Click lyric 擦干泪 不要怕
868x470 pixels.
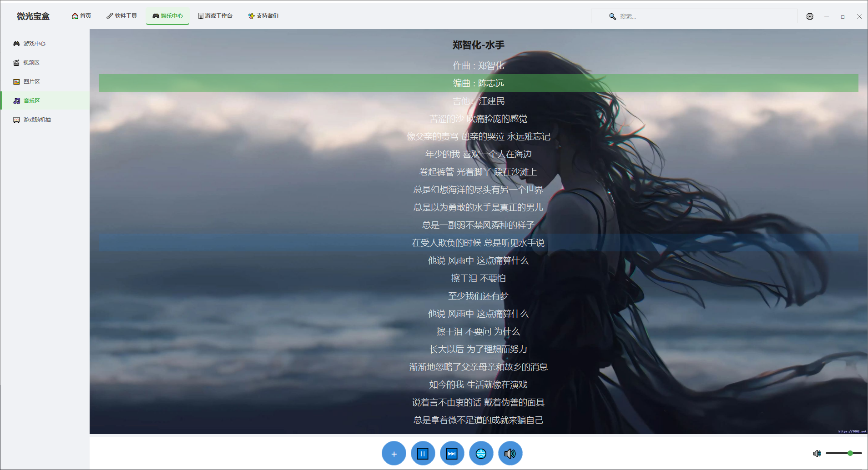click(x=479, y=278)
